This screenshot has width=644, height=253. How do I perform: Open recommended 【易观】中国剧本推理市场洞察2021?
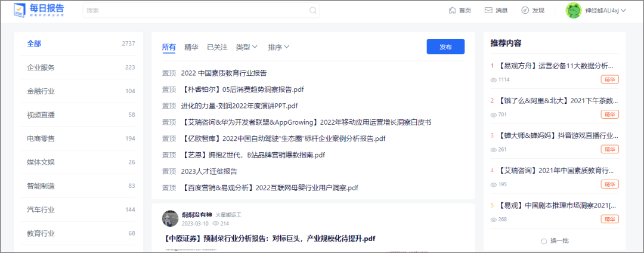[x=557, y=205]
